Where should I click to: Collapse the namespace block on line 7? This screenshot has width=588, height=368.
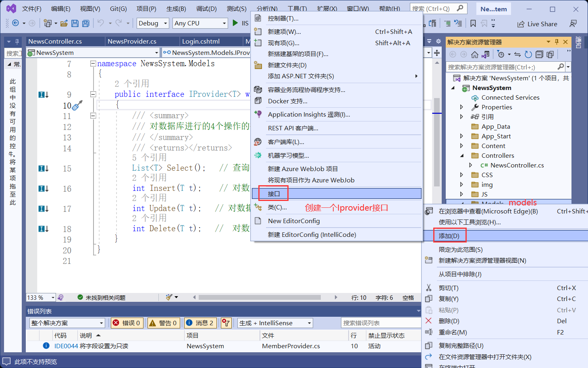click(x=93, y=63)
